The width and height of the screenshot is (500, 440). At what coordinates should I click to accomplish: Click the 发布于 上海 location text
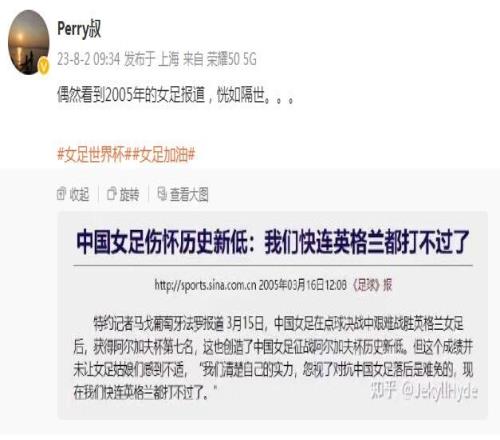(x=152, y=59)
